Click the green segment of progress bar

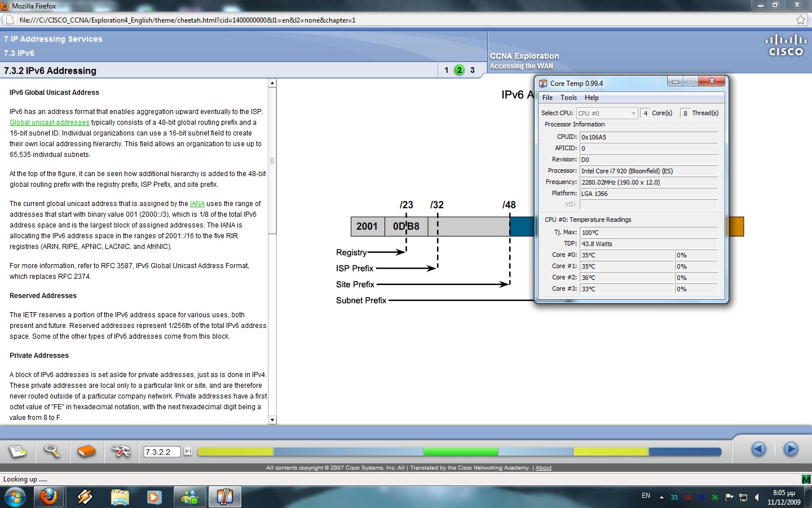click(461, 452)
